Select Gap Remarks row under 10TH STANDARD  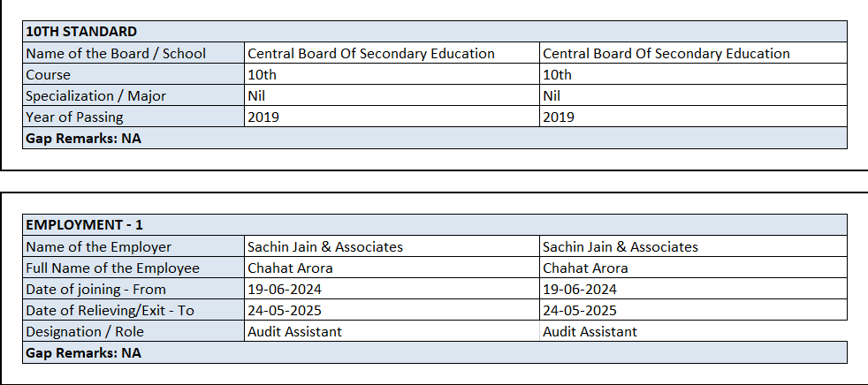[x=84, y=138]
